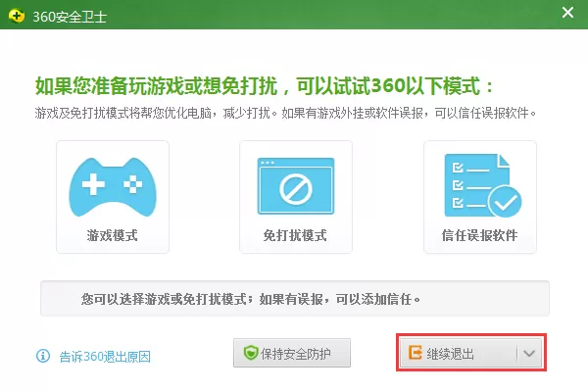Open the 信任误报软件 checklist card
Image resolution: width=588 pixels, height=392 pixels.
(x=480, y=197)
